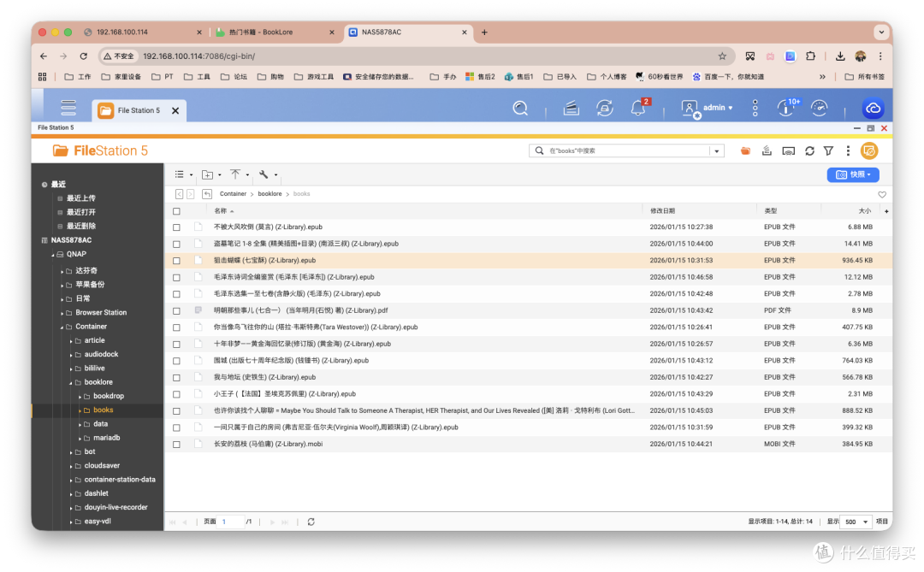924x572 pixels.
Task: Switch to the 192.168.100.114 browser tab
Action: (142, 32)
